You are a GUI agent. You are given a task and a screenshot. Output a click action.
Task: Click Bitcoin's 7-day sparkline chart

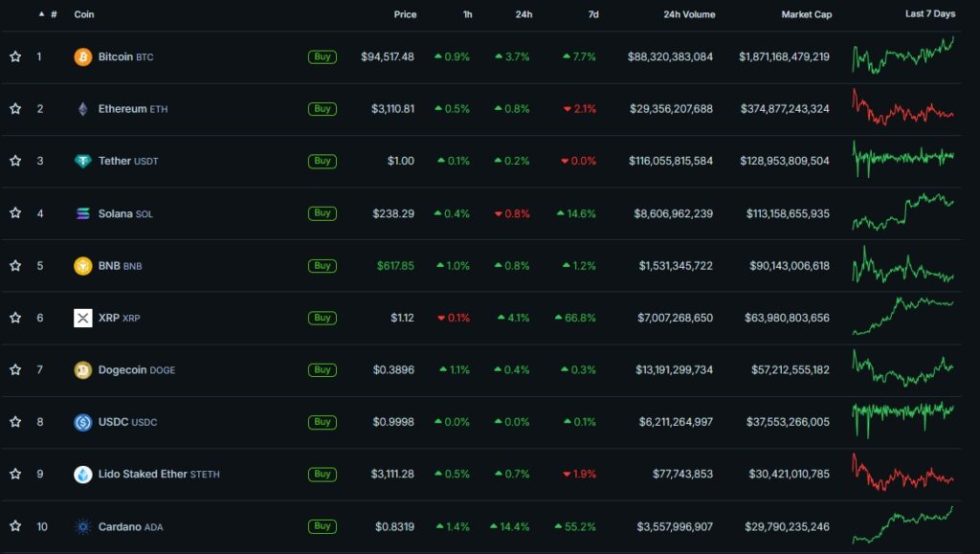pyautogui.click(x=904, y=56)
